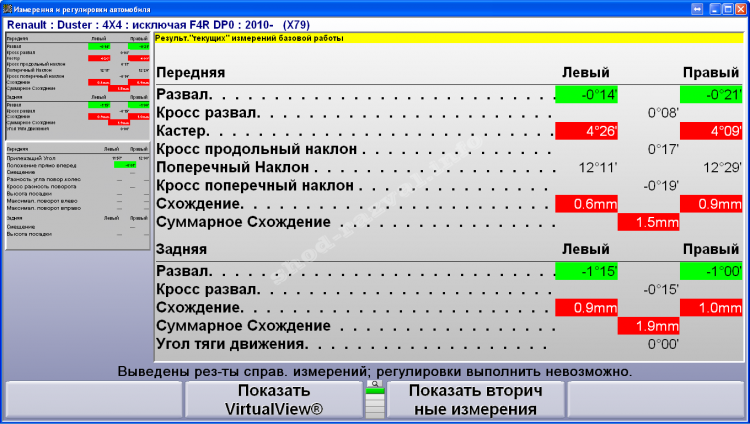Select front left toe value 0.6mm
Viewport: 750px width, 424px height.
point(586,204)
